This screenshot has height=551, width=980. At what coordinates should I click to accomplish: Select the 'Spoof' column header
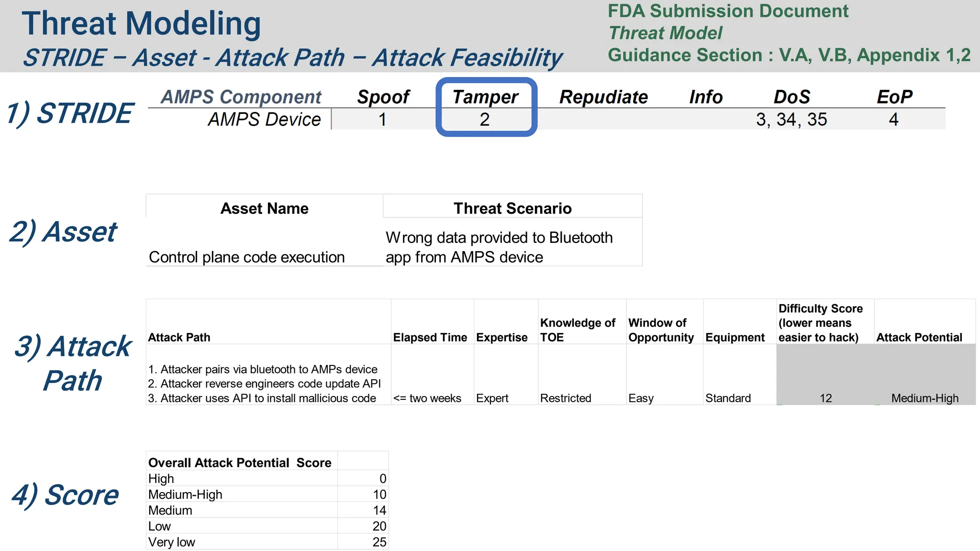(383, 97)
